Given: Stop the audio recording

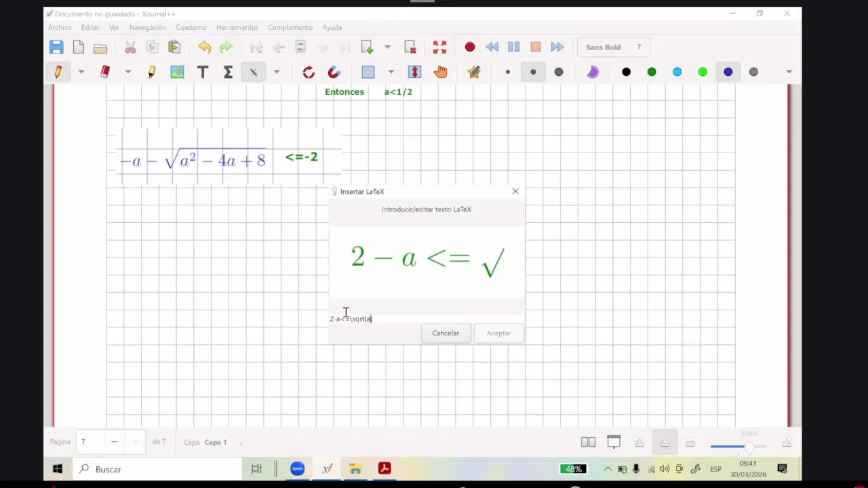Looking at the screenshot, I should [x=536, y=47].
